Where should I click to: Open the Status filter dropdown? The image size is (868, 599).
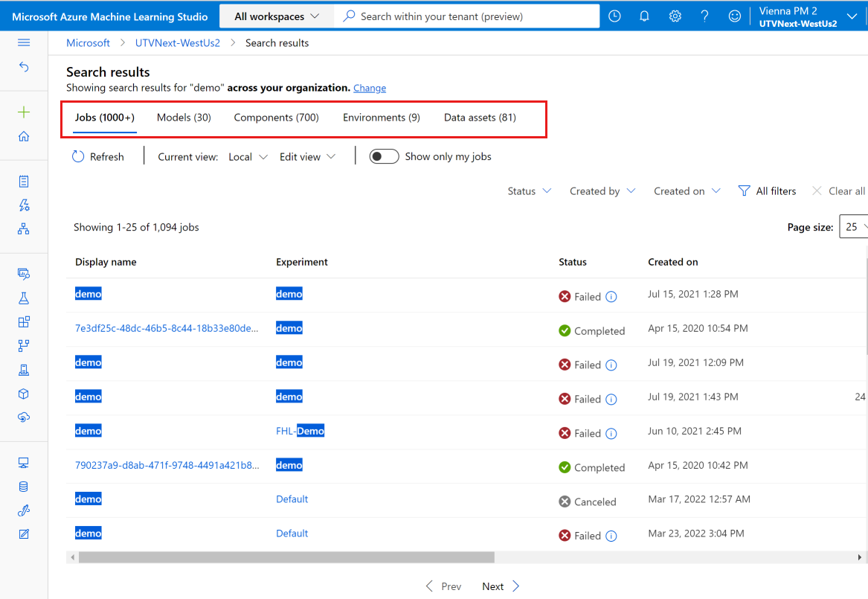tap(529, 191)
